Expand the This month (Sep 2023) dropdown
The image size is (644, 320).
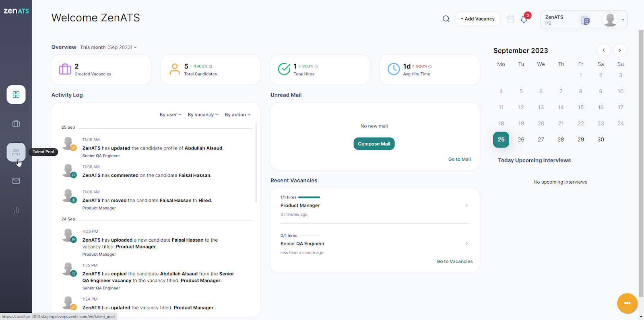coord(109,47)
